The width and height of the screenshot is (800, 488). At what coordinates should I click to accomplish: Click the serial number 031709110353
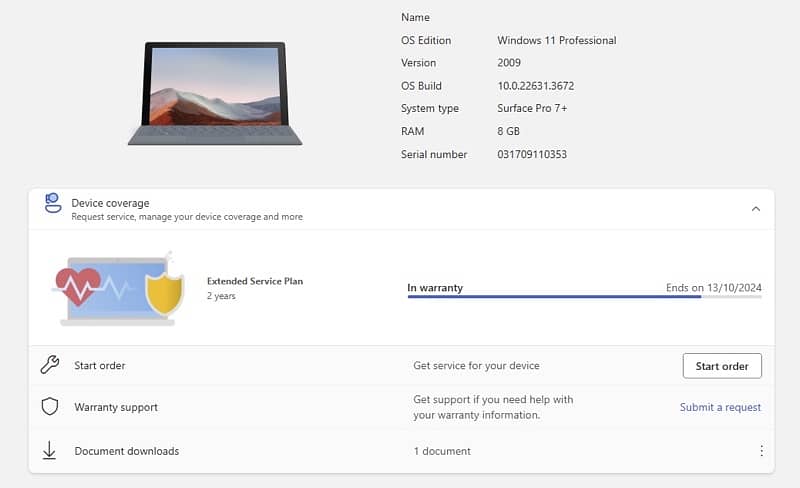tap(532, 155)
